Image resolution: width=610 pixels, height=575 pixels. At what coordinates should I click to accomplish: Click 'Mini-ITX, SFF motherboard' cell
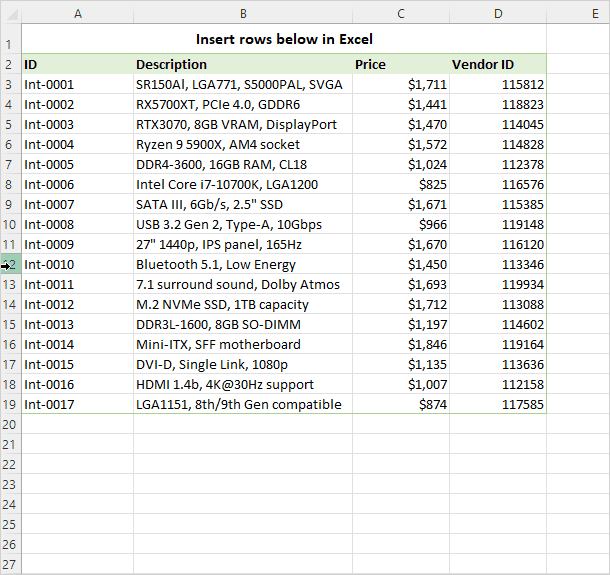[x=243, y=344]
